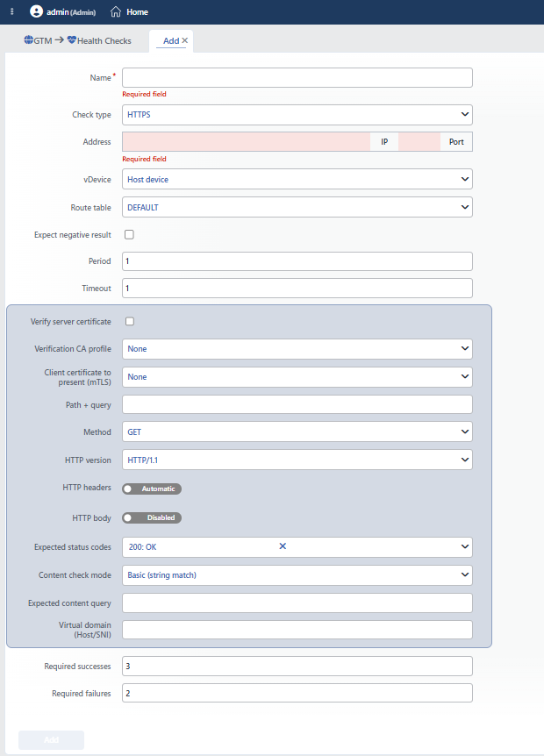Focus the Period input field
The width and height of the screenshot is (544, 756).
(297, 260)
